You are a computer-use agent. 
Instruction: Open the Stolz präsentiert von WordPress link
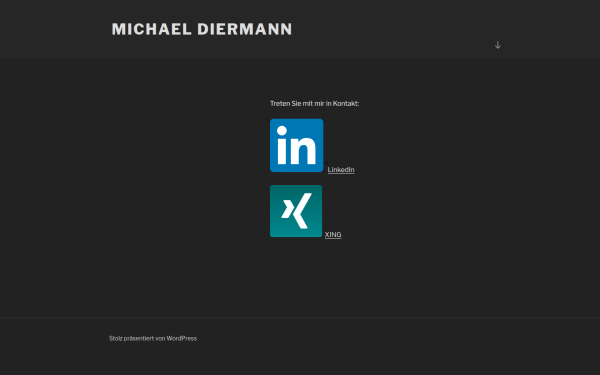(x=153, y=338)
